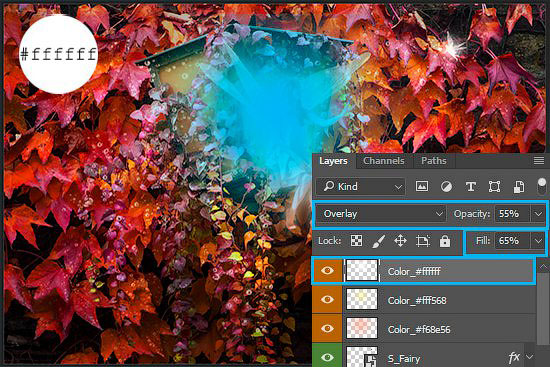Expand the Opacity slider arrow

tap(538, 214)
